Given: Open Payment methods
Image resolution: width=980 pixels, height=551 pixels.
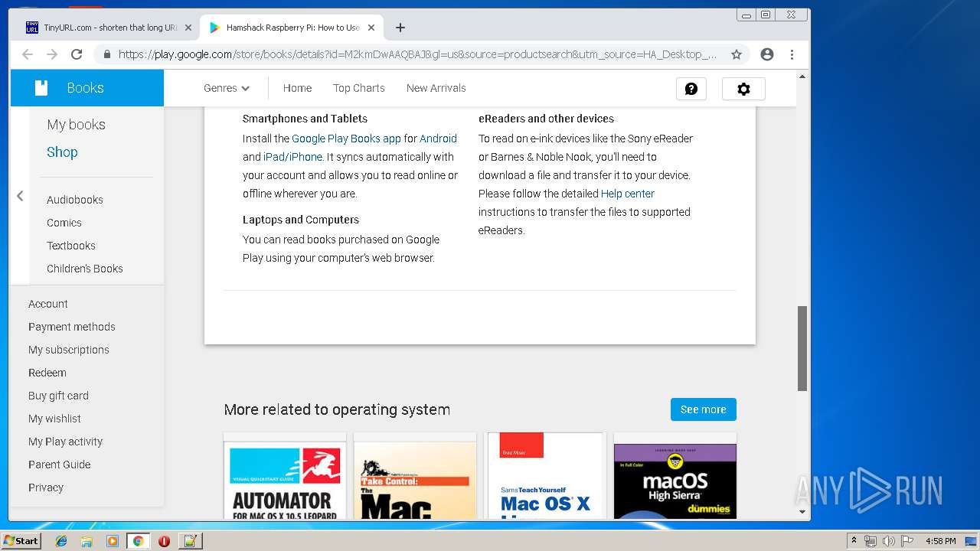Looking at the screenshot, I should point(72,327).
